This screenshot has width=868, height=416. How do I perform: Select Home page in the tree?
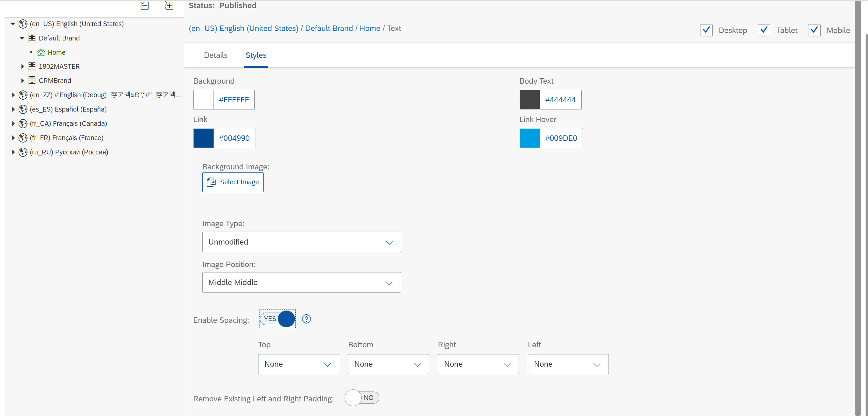point(57,52)
